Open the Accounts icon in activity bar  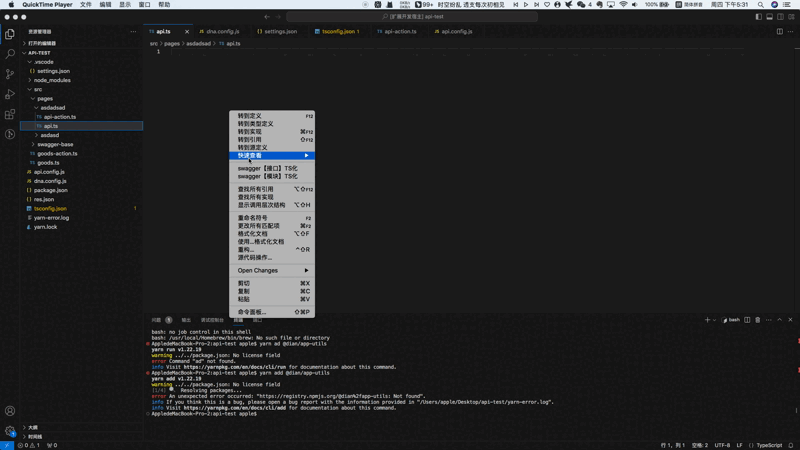[10, 411]
